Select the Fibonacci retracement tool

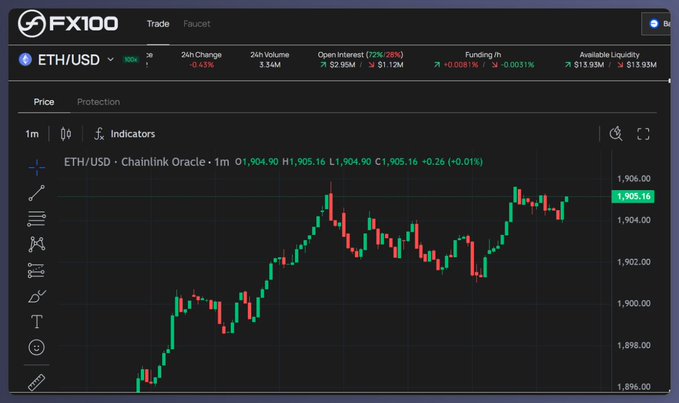point(37,219)
